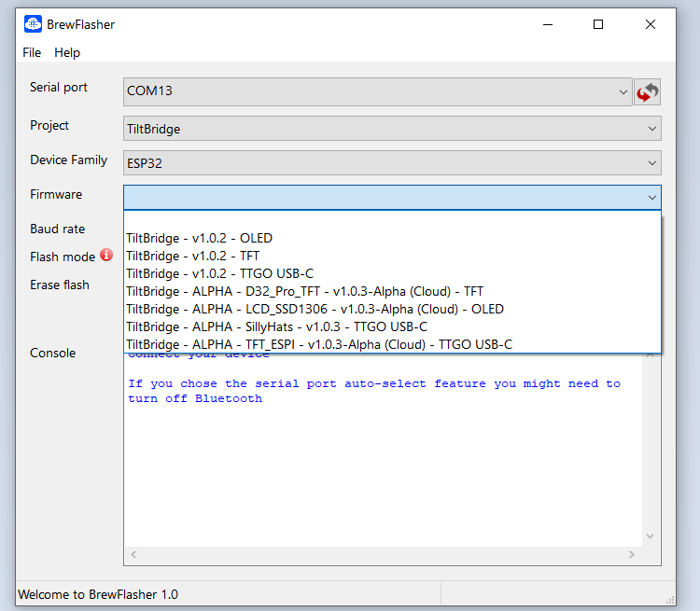Select the blank firmware entry at top

(x=392, y=220)
